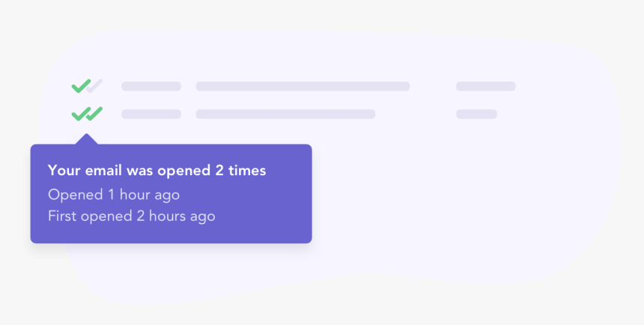The image size is (644, 325).
Task: Click the "First opened 2 hours ago" line
Action: pyautogui.click(x=132, y=216)
